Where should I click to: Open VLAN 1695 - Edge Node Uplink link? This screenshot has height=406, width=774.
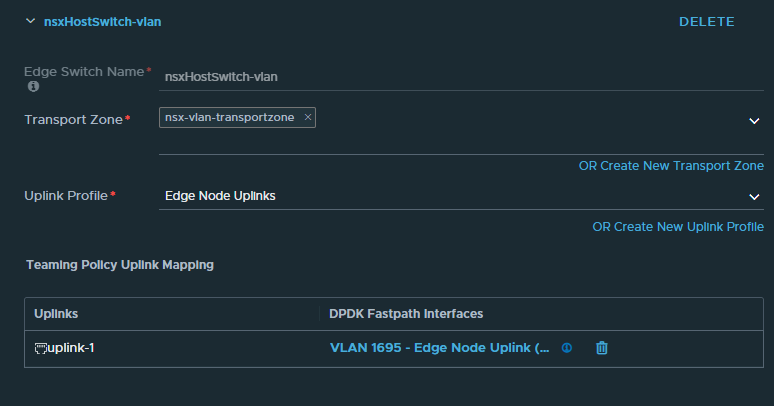click(x=439, y=348)
